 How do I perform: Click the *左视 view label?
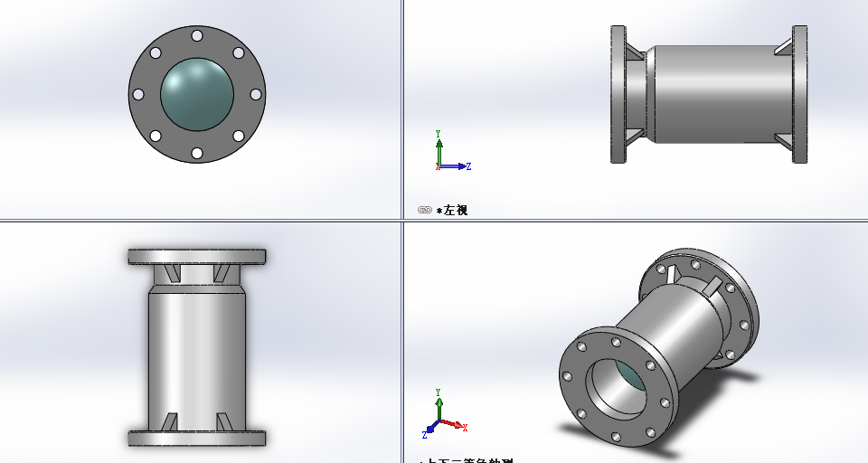[452, 211]
